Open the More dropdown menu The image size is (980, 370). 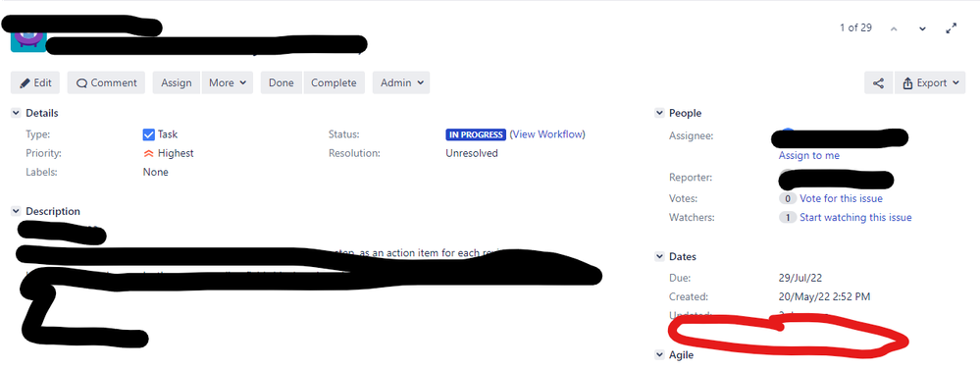pos(228,82)
